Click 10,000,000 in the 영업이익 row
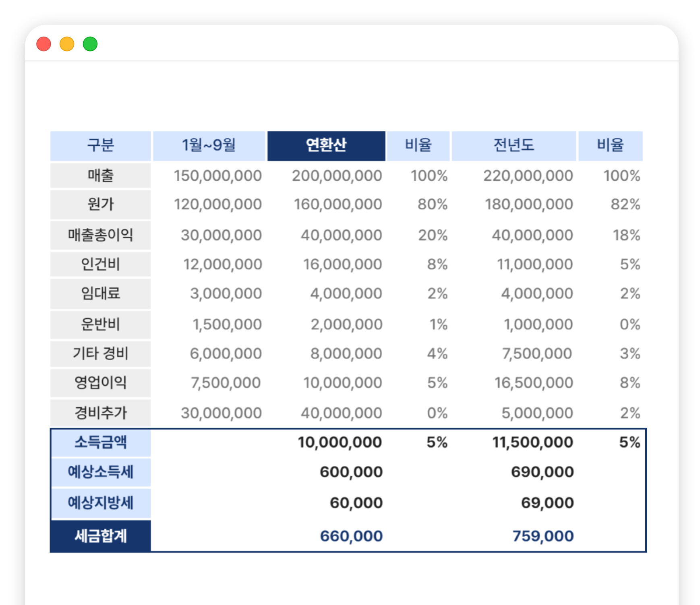 coord(342,383)
